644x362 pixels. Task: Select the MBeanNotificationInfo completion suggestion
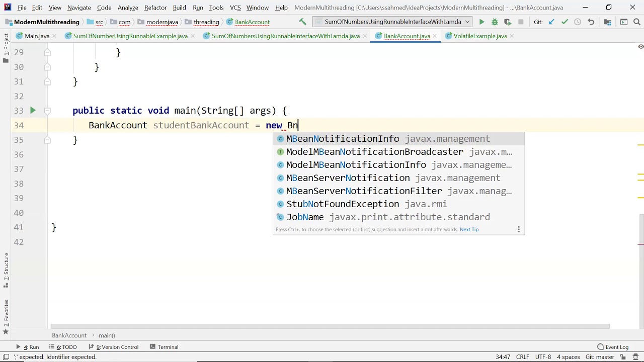click(399, 139)
